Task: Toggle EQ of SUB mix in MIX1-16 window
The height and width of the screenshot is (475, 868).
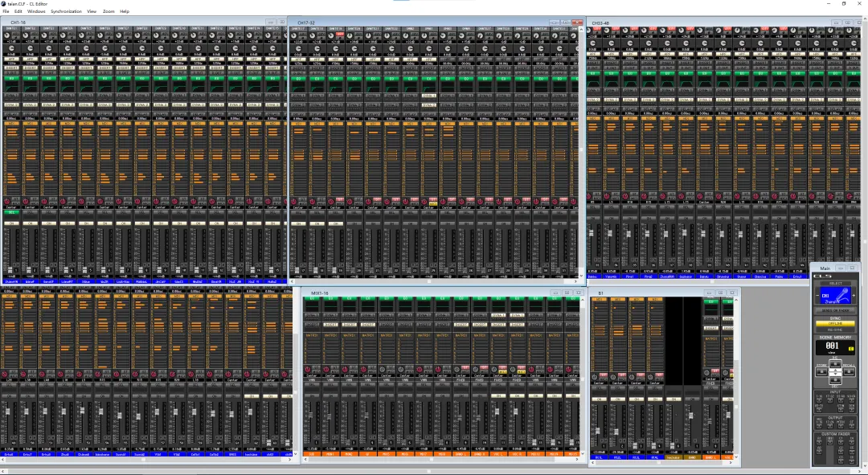Action: click(312, 298)
